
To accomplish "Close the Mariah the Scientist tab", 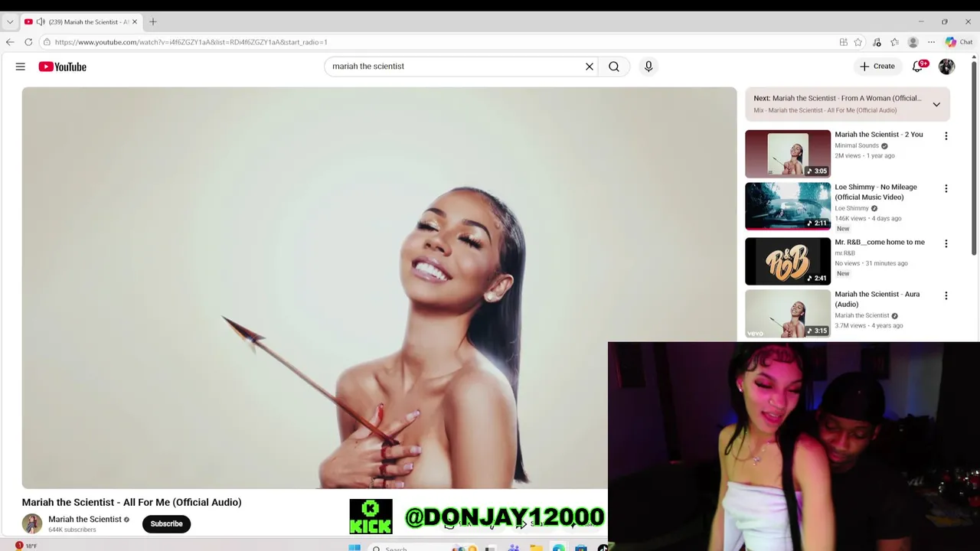I will point(135,21).
